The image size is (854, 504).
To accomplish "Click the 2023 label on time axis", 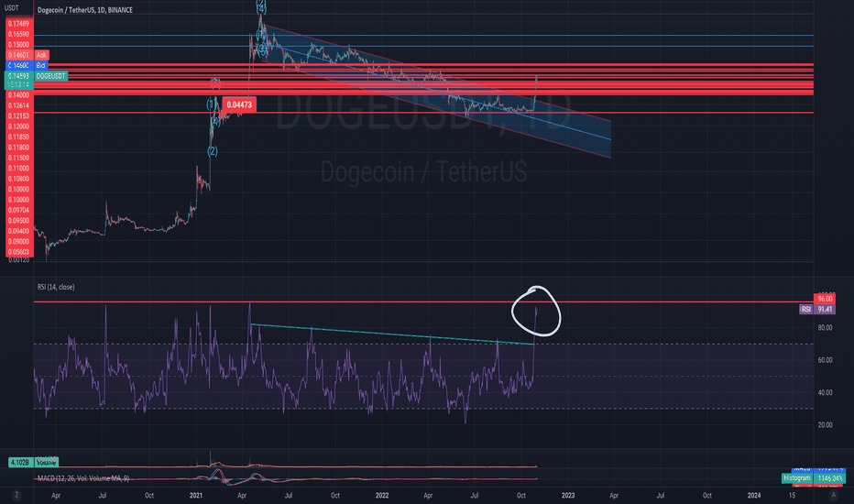I will [x=568, y=495].
